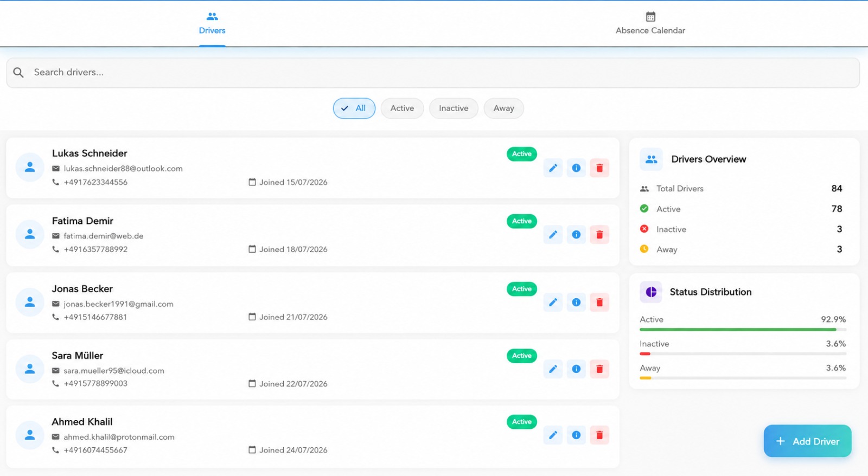
Task: Click phone number +4915146677881
Action: pos(95,317)
